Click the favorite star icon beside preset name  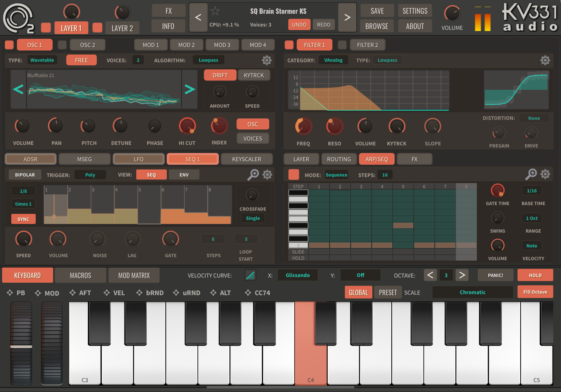tap(215, 11)
